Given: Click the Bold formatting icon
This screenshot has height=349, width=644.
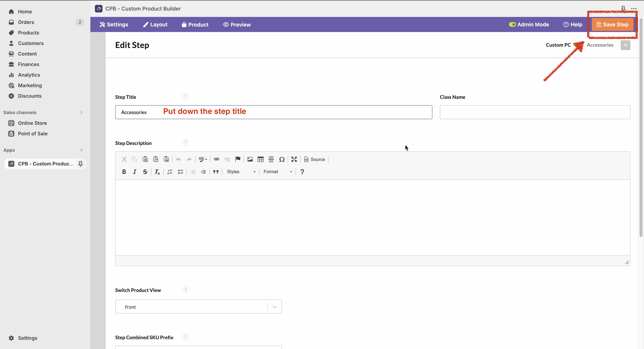Looking at the screenshot, I should [124, 172].
